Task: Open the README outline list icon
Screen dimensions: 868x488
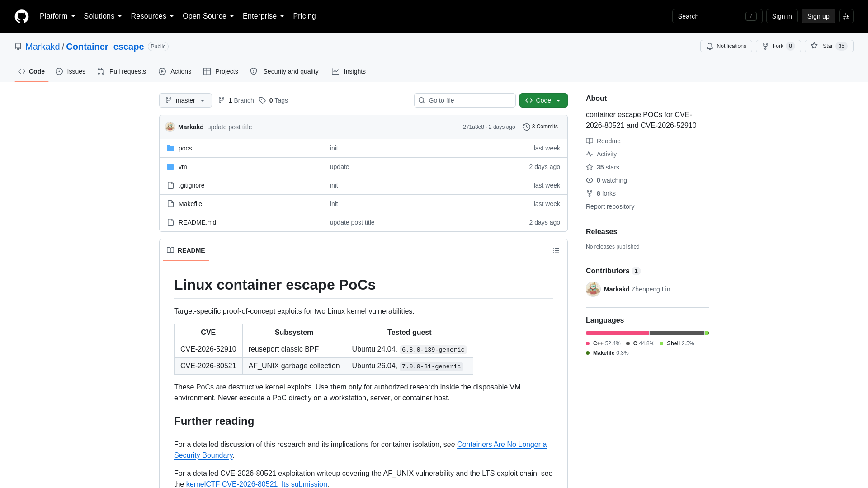Action: coord(556,250)
